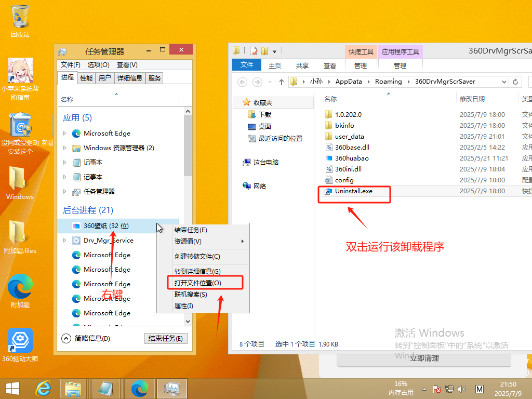The height and width of the screenshot is (399, 532).
Task: Click the properties icon in Explorer quick access toolbar
Action: pyautogui.click(x=254, y=51)
